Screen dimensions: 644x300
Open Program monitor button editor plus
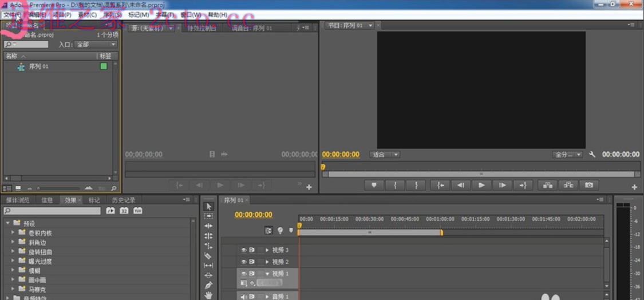coord(634,187)
